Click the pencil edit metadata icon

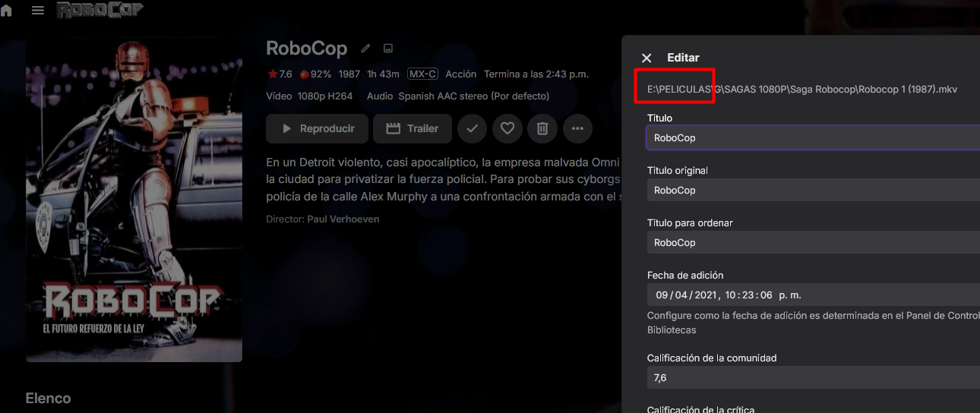tap(365, 49)
